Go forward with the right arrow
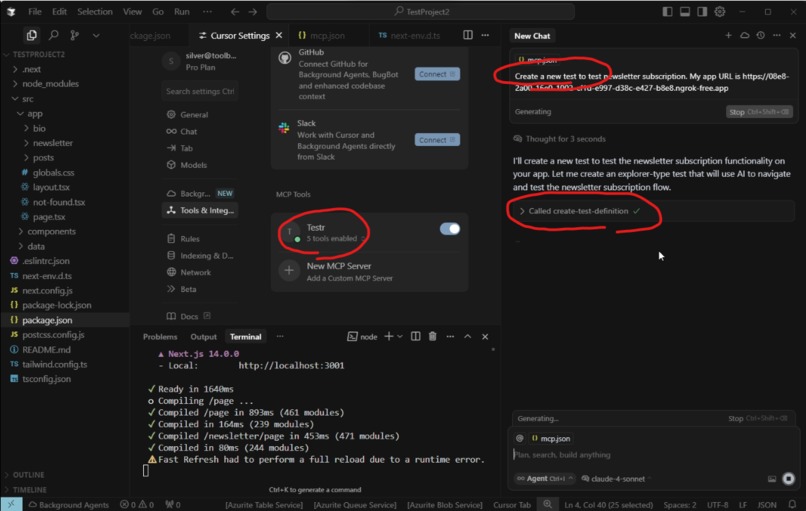This screenshot has height=511, width=806. (252, 11)
